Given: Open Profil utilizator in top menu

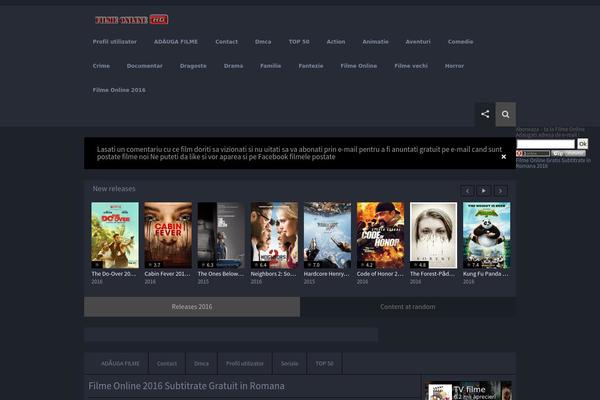Looking at the screenshot, I should point(114,42).
